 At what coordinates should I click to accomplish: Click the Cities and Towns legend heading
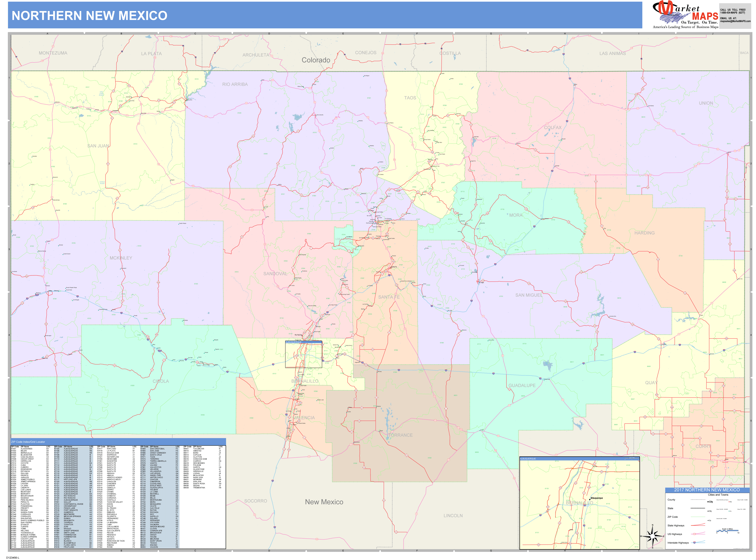[718, 495]
